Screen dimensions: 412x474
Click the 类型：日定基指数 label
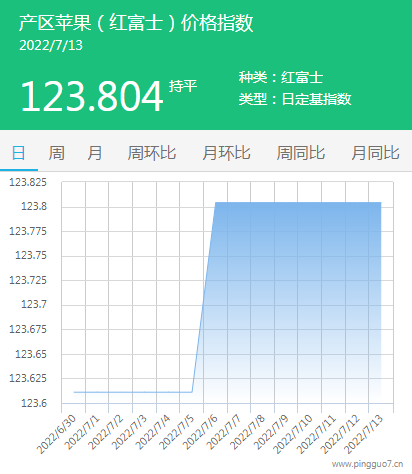click(x=295, y=99)
